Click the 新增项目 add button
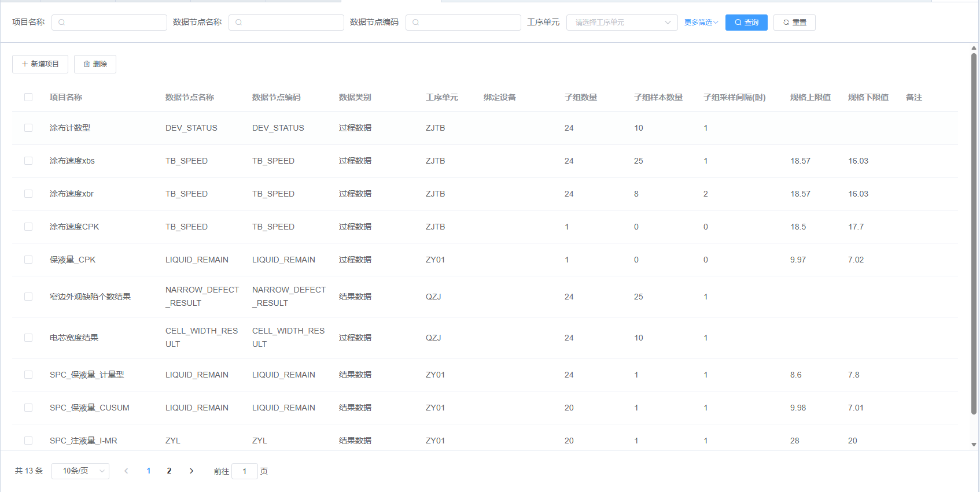The width and height of the screenshot is (980, 492). (x=40, y=64)
